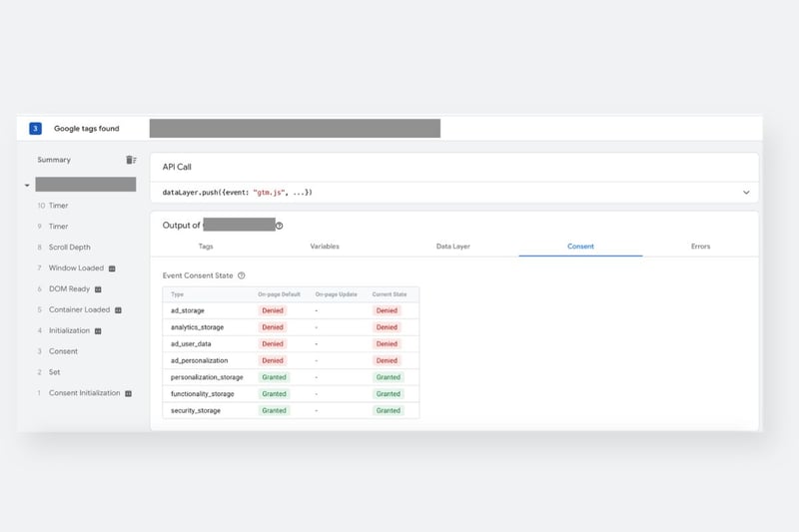Open the help icon beside Event Consent State
799x532 pixels.
pyautogui.click(x=242, y=275)
